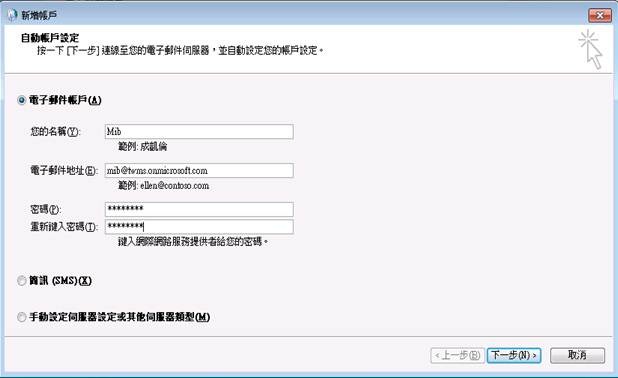
Task: Click the cursor wizard icon at top right
Action: (x=590, y=50)
